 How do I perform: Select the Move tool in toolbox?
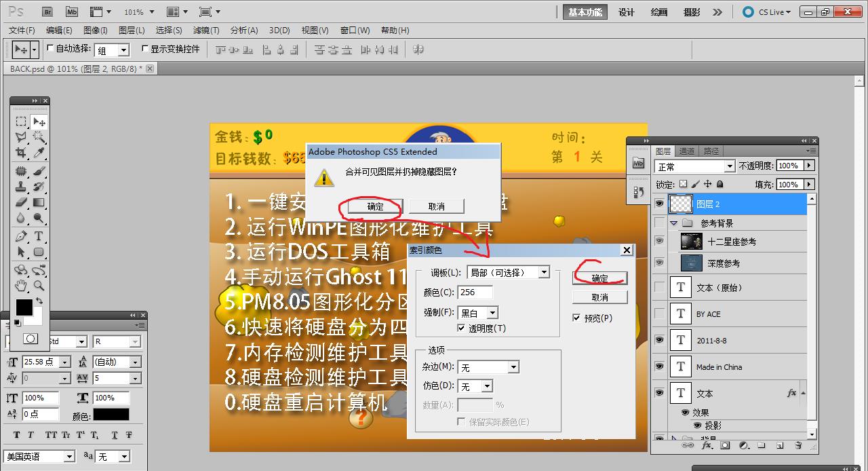[x=39, y=121]
